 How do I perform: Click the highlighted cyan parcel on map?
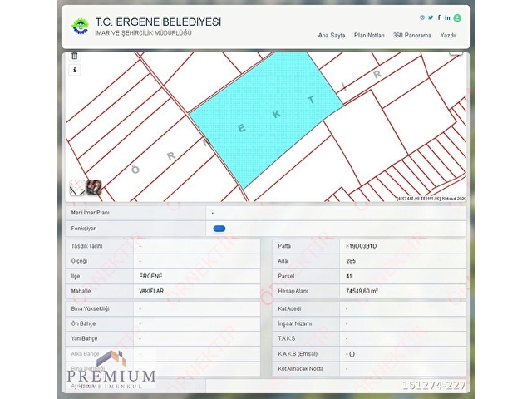(266, 117)
